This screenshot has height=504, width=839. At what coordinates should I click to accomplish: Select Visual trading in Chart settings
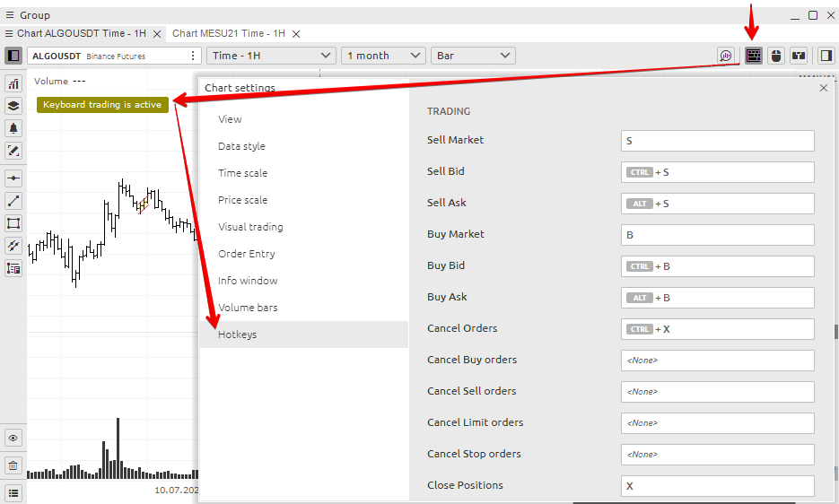pyautogui.click(x=250, y=227)
